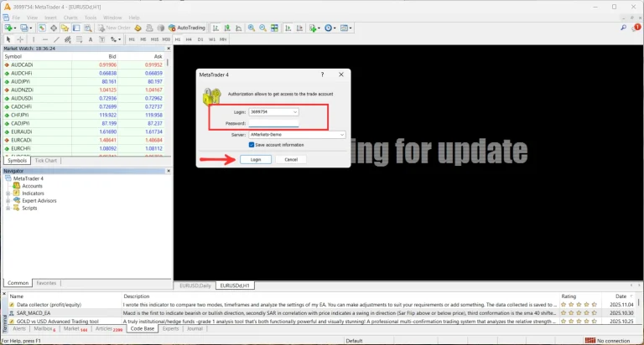Switch chart to Candlesticks icon
Image resolution: width=644 pixels, height=345 pixels.
[227, 28]
